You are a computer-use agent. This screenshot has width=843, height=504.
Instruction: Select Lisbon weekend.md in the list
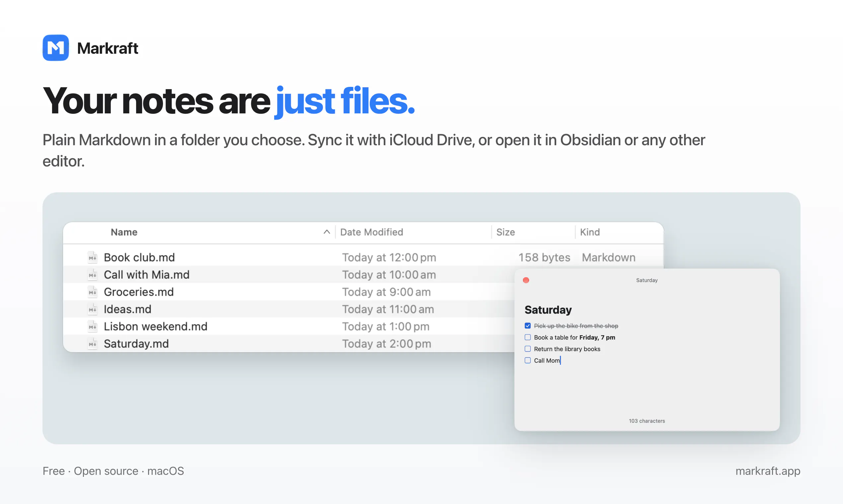click(x=156, y=327)
